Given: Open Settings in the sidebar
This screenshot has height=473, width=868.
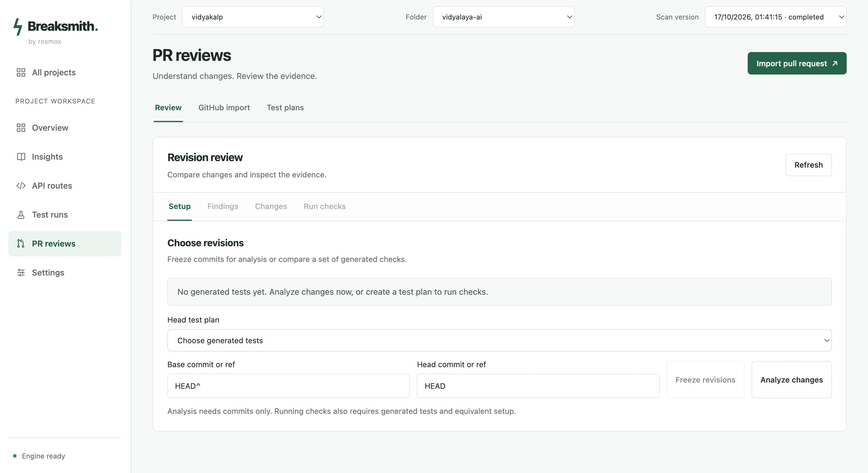Looking at the screenshot, I should (65, 273).
